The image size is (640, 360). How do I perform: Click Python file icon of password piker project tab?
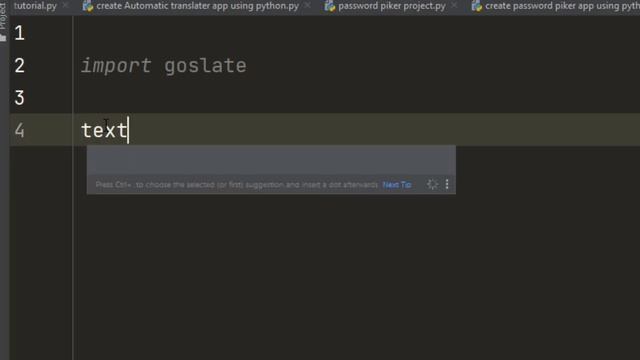pos(329,6)
